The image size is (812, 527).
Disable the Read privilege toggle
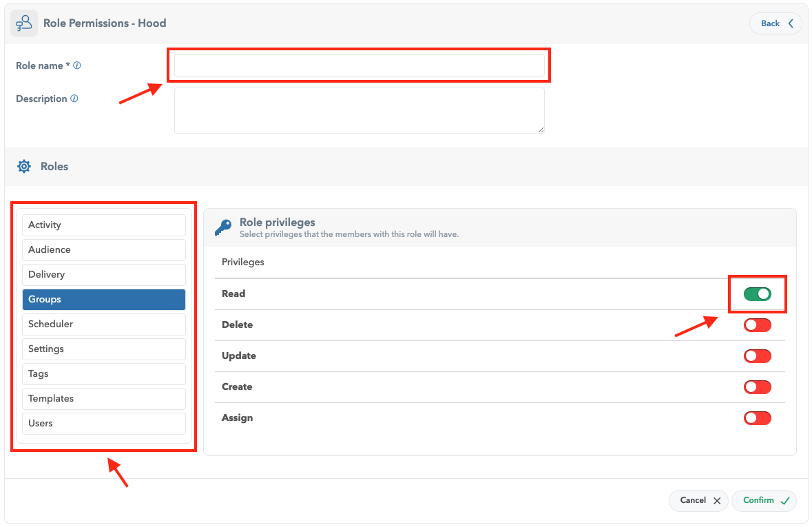pyautogui.click(x=757, y=294)
